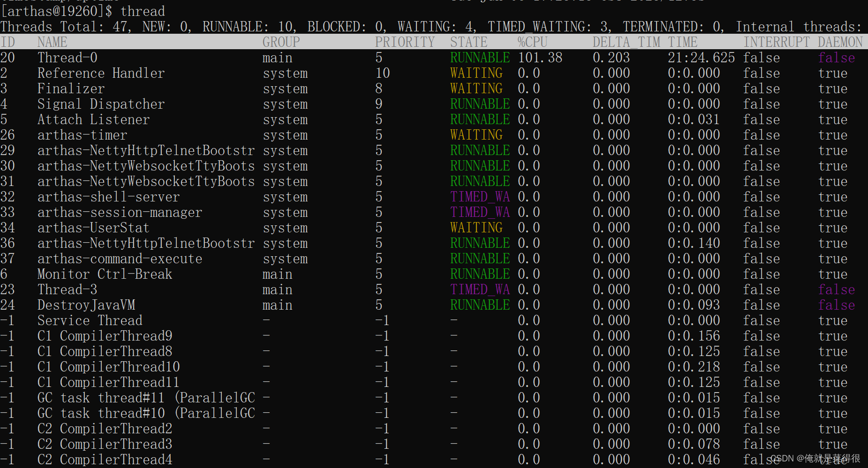
Task: Select the C2 CompilerThread3 name
Action: pyautogui.click(x=105, y=444)
